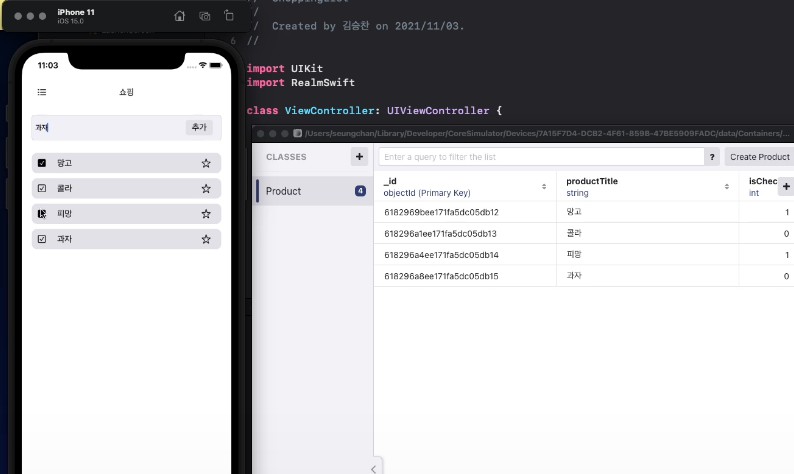Mark 피망 as favorite via star icon

[206, 214]
